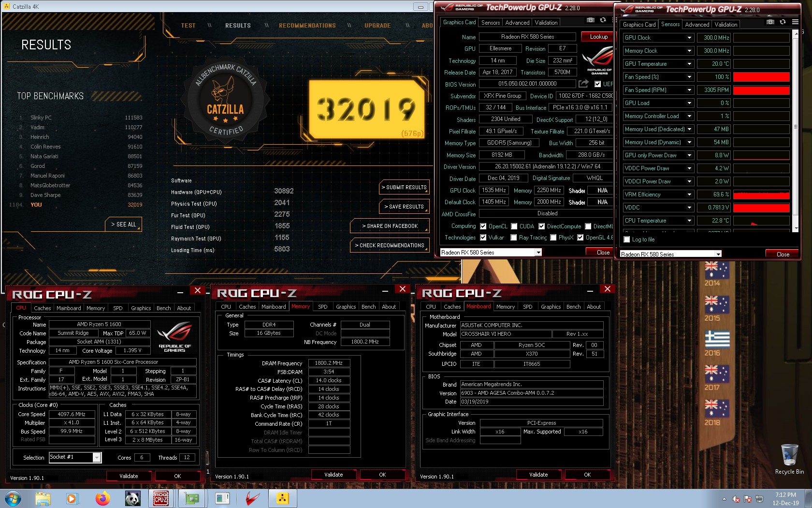Open the GPU Load sensor dropdown
Screen dimensions: 812x508
[689, 103]
